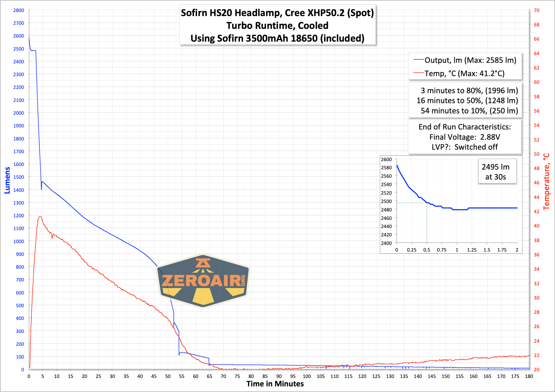Click the 0.25 label on the inset time axis
Screen dimensions: 555x392
tap(412, 250)
